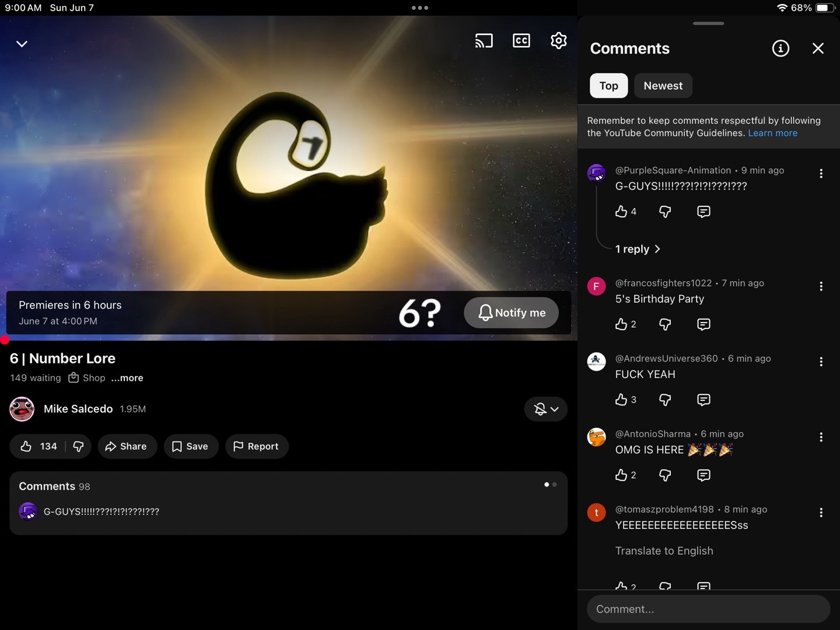Tap the Wi-Fi status icon

pos(782,8)
